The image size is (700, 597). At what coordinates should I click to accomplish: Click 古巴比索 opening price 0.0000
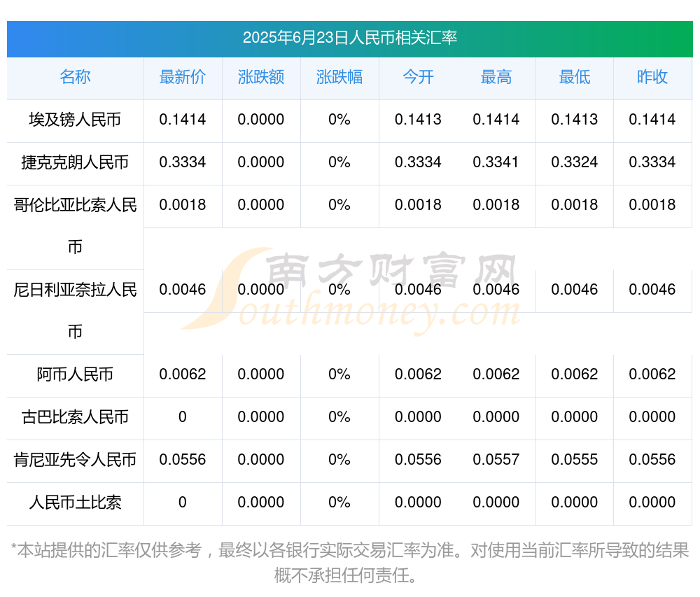418,417
